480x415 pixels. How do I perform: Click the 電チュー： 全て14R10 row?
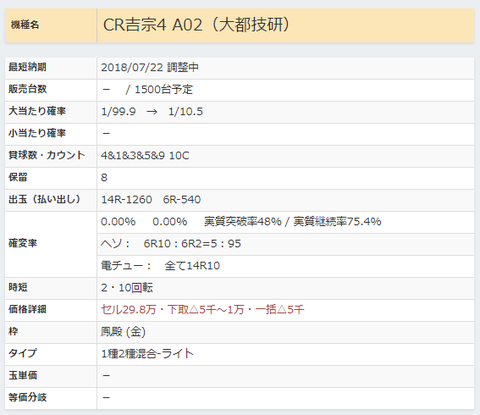(x=285, y=266)
